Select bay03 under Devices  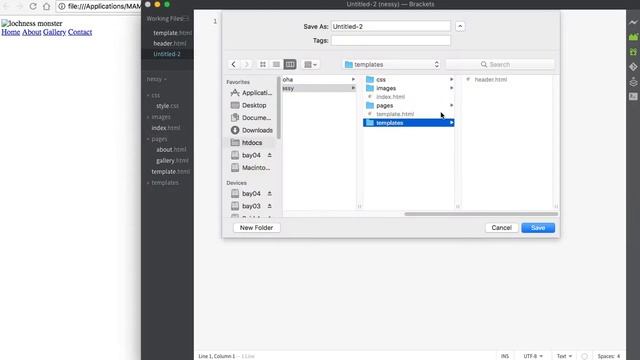click(x=247, y=206)
